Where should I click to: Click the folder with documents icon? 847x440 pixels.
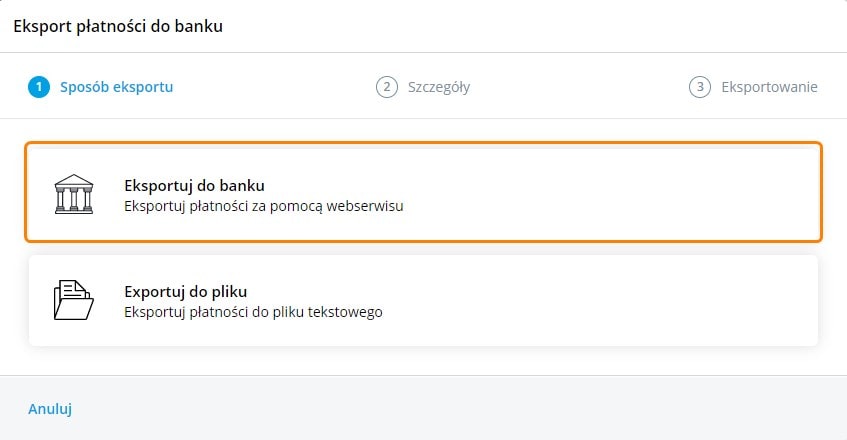coord(73,300)
